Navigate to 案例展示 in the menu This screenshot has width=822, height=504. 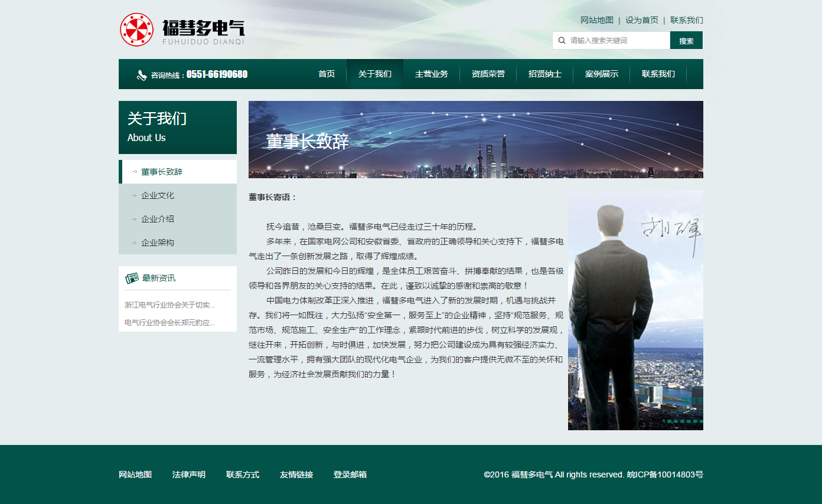pyautogui.click(x=601, y=74)
